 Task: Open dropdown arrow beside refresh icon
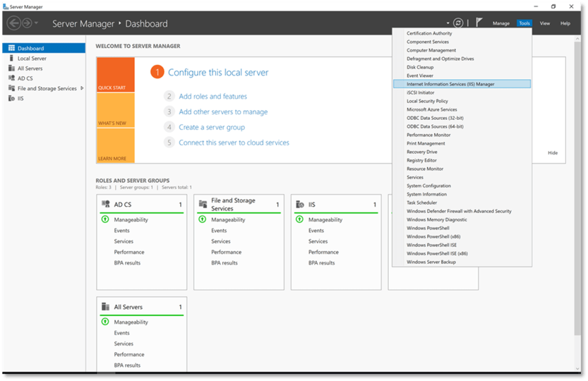(x=448, y=24)
